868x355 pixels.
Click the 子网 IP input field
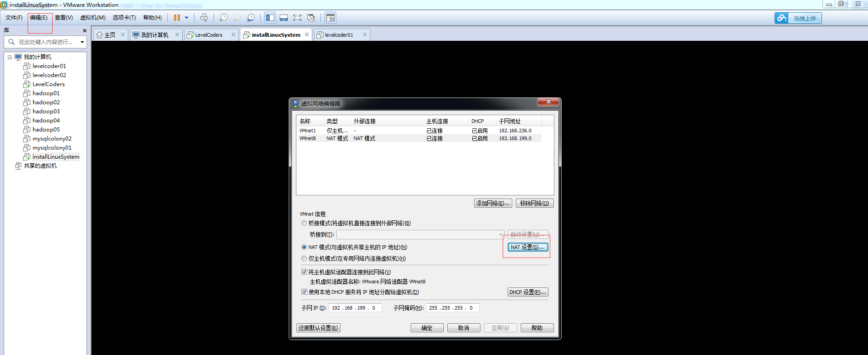(x=355, y=308)
